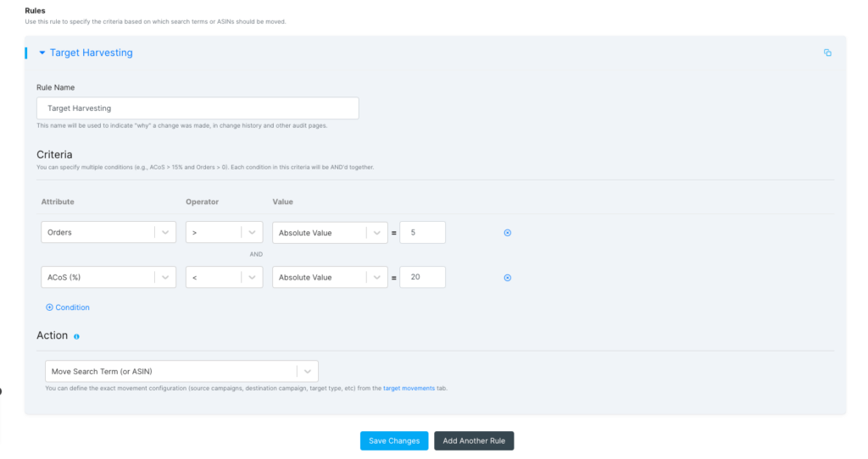Click Add Another Rule button

(474, 440)
